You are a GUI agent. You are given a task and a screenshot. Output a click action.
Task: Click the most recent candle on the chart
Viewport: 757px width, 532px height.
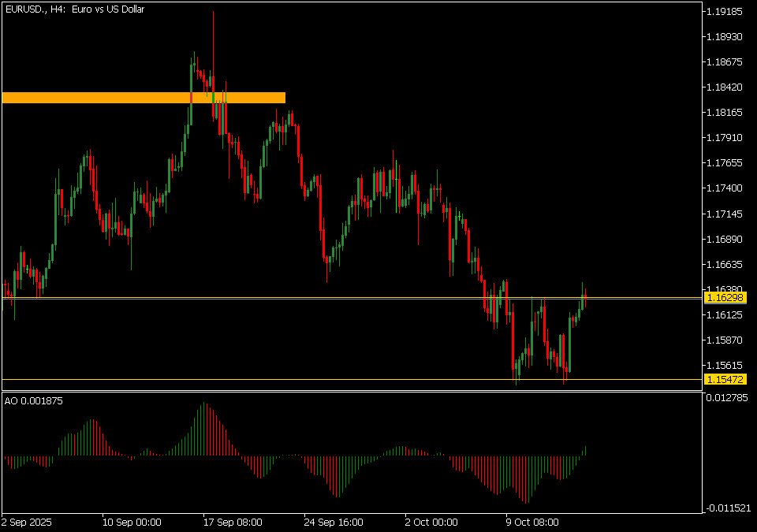click(586, 298)
